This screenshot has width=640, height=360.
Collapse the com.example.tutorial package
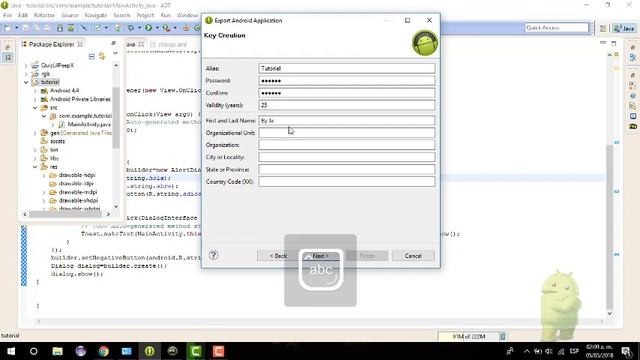pyautogui.click(x=44, y=116)
